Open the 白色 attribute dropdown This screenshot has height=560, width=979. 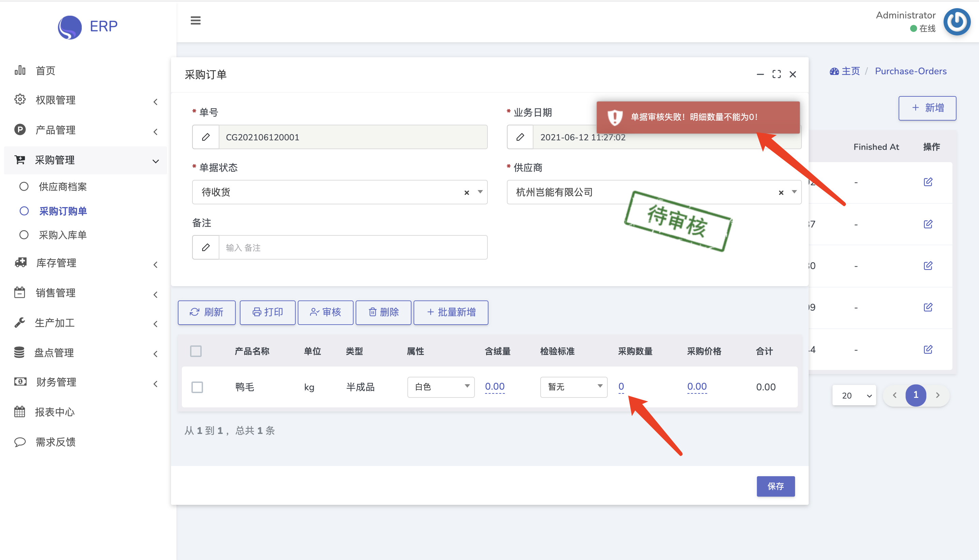441,387
